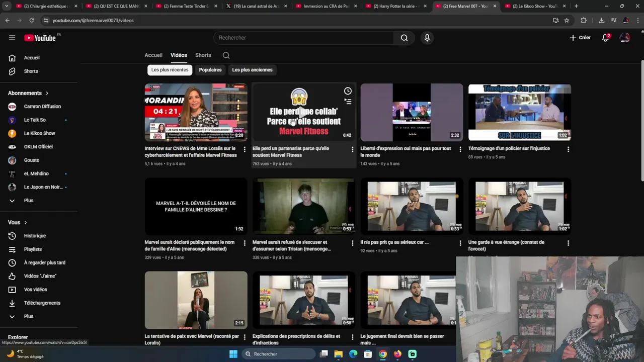Viewport: 644px width, 362px height.
Task: Add Marvel Fitness collab video to Watch Later
Action: click(x=348, y=91)
